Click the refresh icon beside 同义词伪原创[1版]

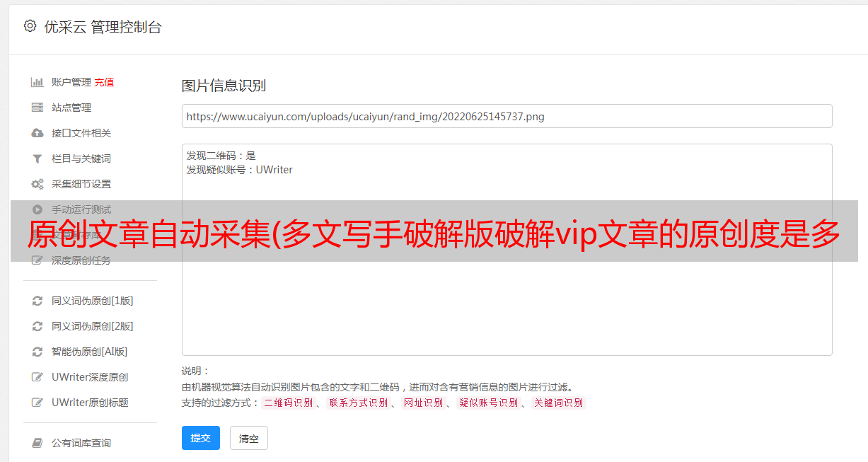point(37,301)
